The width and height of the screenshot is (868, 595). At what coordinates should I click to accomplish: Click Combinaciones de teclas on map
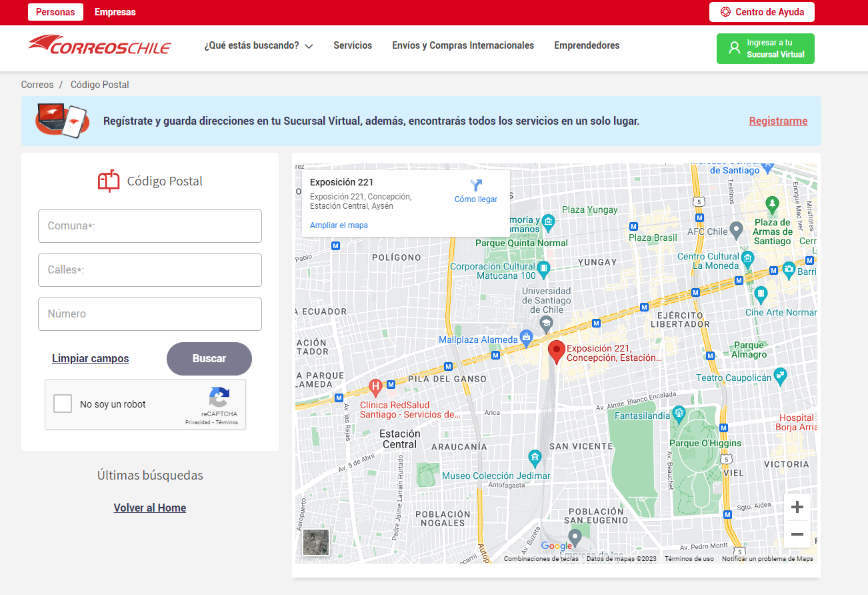click(541, 559)
